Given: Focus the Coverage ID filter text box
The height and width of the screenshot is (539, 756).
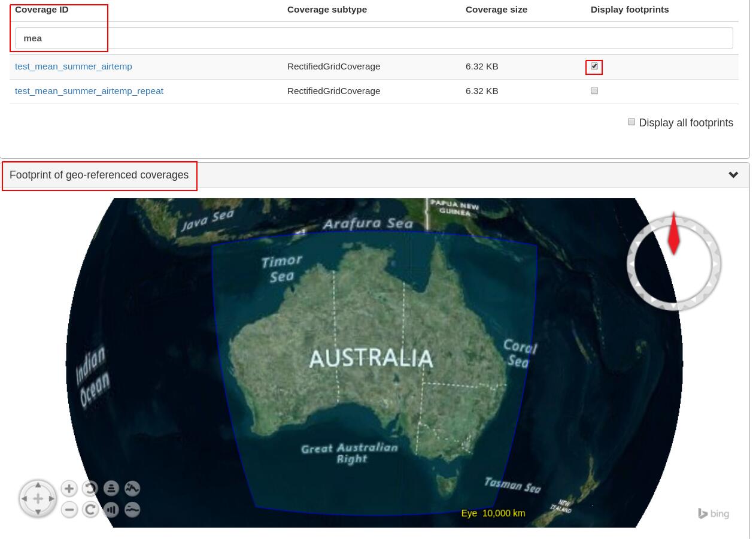Looking at the screenshot, I should (374, 38).
